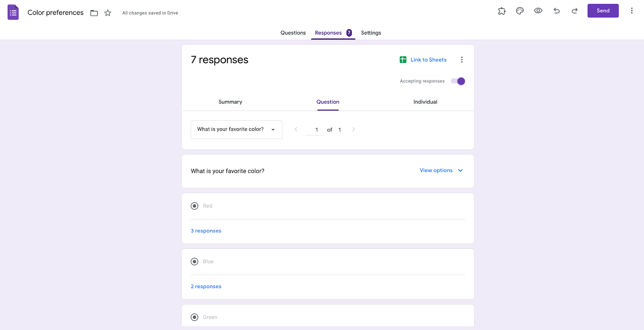The height and width of the screenshot is (330, 644).
Task: Click the preview eye icon
Action: tap(538, 11)
